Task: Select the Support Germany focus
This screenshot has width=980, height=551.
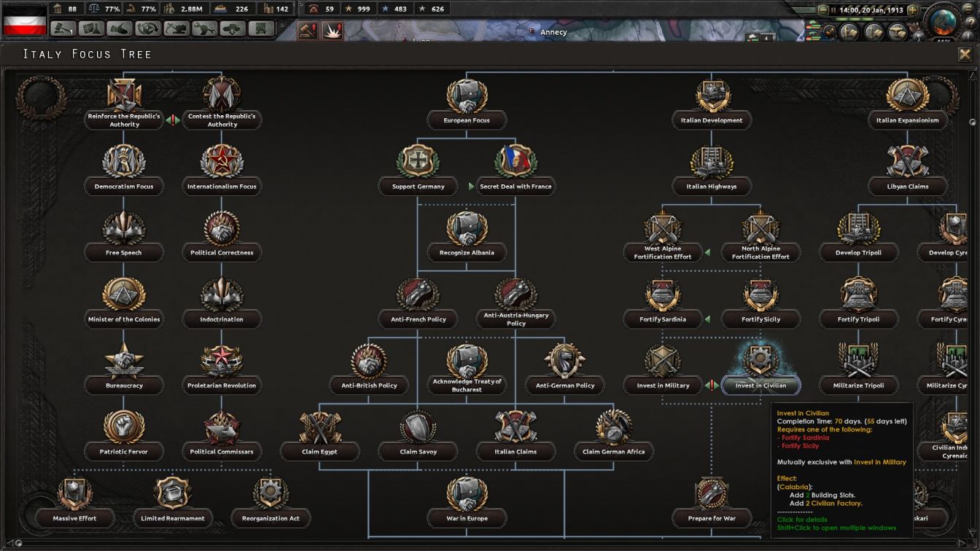Action: pos(418,170)
